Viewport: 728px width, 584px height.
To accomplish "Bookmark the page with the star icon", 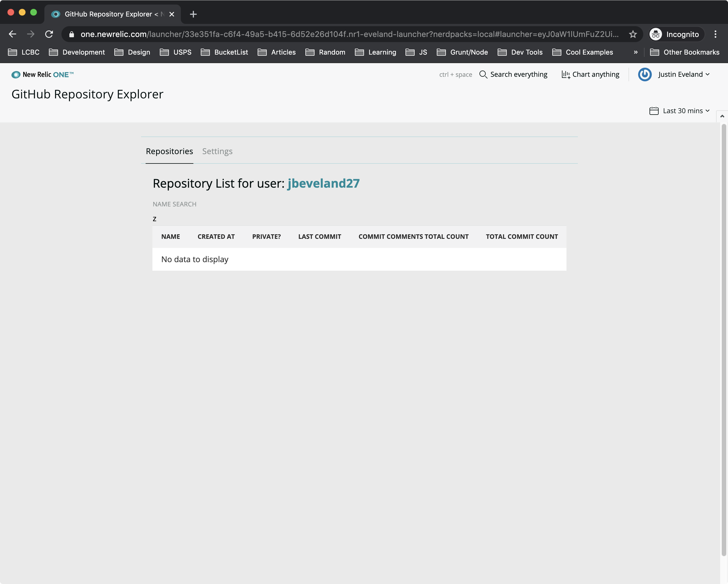I will pyautogui.click(x=633, y=34).
